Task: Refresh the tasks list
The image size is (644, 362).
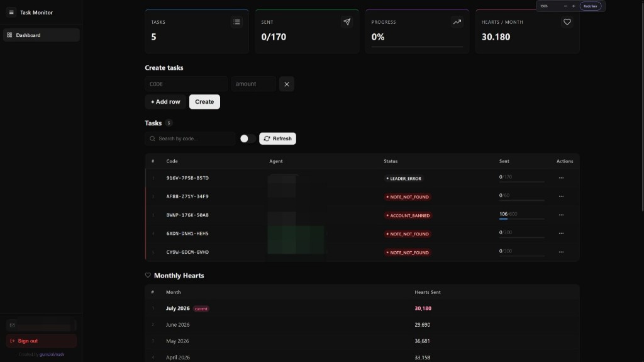Action: (x=277, y=139)
